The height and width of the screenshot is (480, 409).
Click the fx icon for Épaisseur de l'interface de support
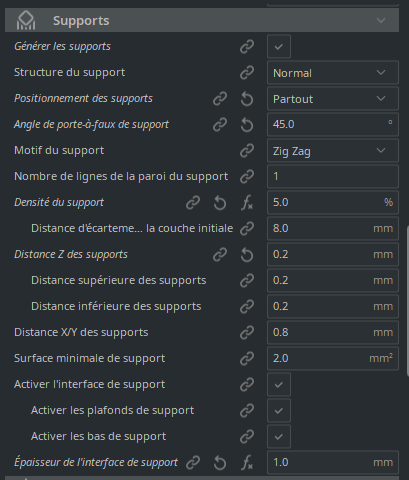coord(247,463)
